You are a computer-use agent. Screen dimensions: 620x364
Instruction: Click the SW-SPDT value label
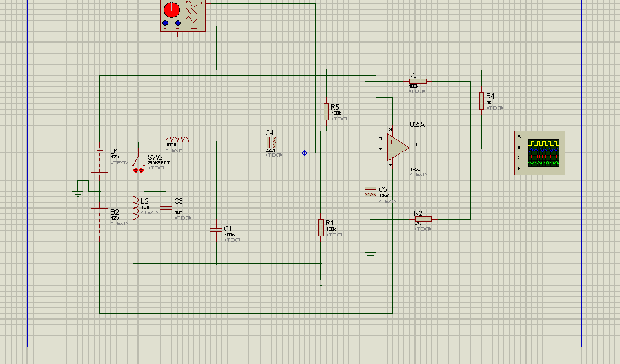(159, 162)
